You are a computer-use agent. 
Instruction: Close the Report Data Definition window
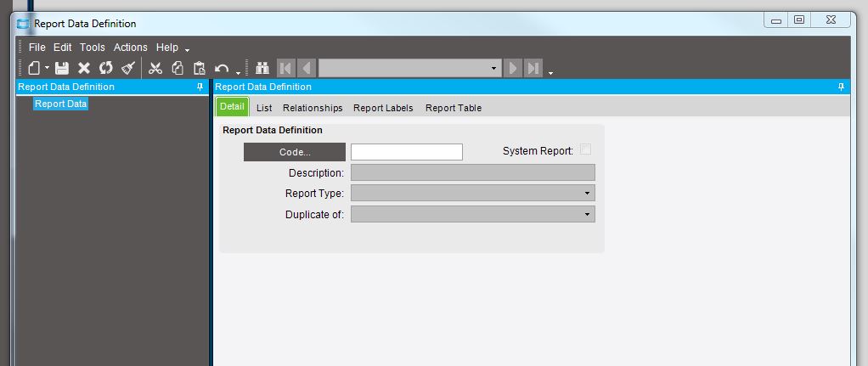click(831, 20)
